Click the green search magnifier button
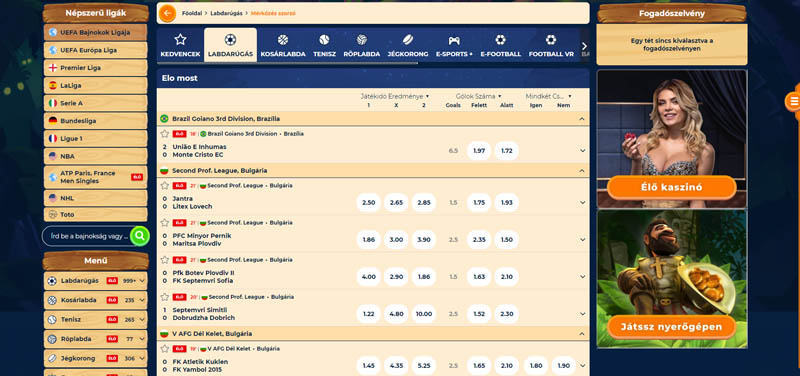Viewport: 800px width, 376px height. pyautogui.click(x=139, y=236)
